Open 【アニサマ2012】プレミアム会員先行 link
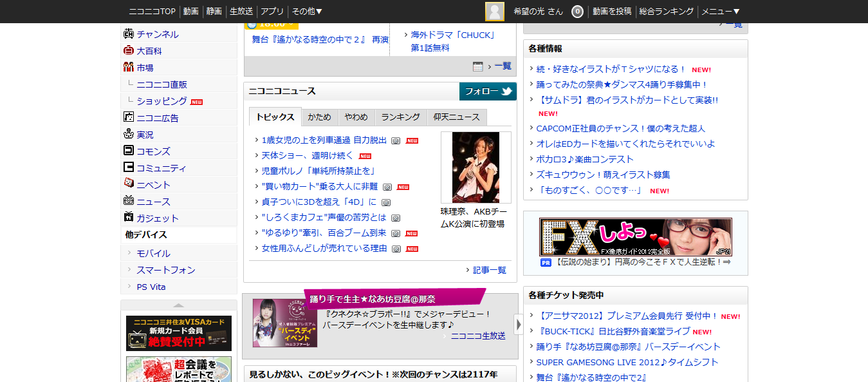The width and height of the screenshot is (868, 382). point(627,316)
